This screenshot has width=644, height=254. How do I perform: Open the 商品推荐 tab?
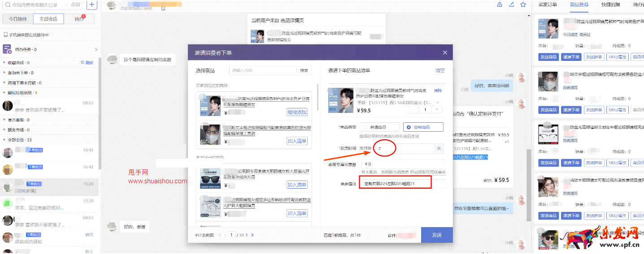(x=579, y=4)
